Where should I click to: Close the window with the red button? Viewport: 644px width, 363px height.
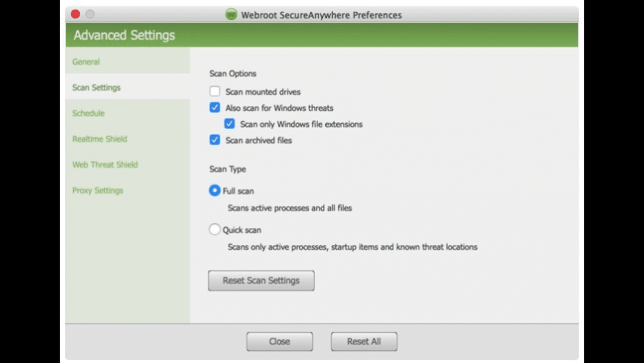click(x=76, y=14)
